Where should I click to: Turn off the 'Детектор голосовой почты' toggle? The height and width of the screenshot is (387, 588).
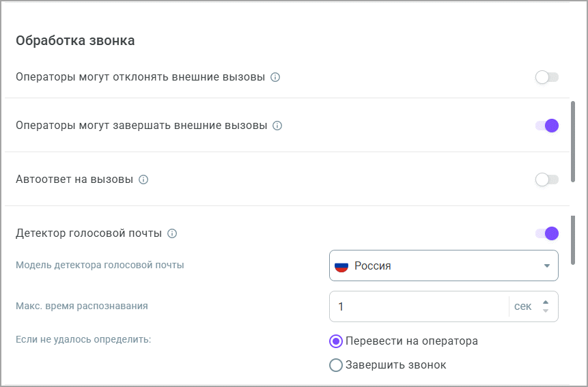tap(547, 233)
